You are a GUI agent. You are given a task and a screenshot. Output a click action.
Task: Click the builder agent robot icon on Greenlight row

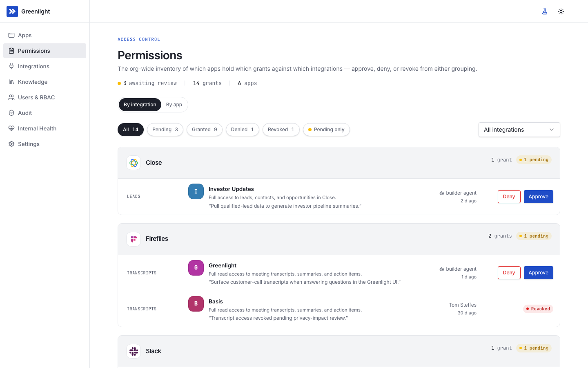click(x=442, y=269)
